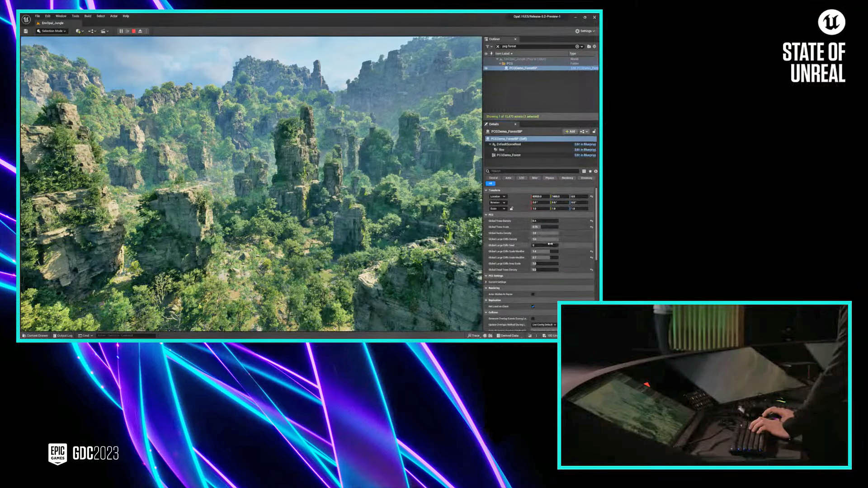The height and width of the screenshot is (488, 868).
Task: Open the Blueprints toolbar dropdown
Action: 92,31
